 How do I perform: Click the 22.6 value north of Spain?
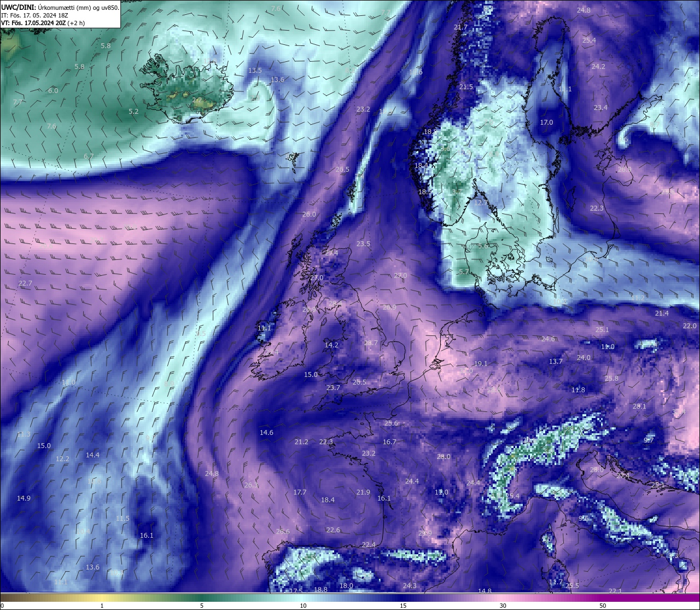[x=333, y=530]
